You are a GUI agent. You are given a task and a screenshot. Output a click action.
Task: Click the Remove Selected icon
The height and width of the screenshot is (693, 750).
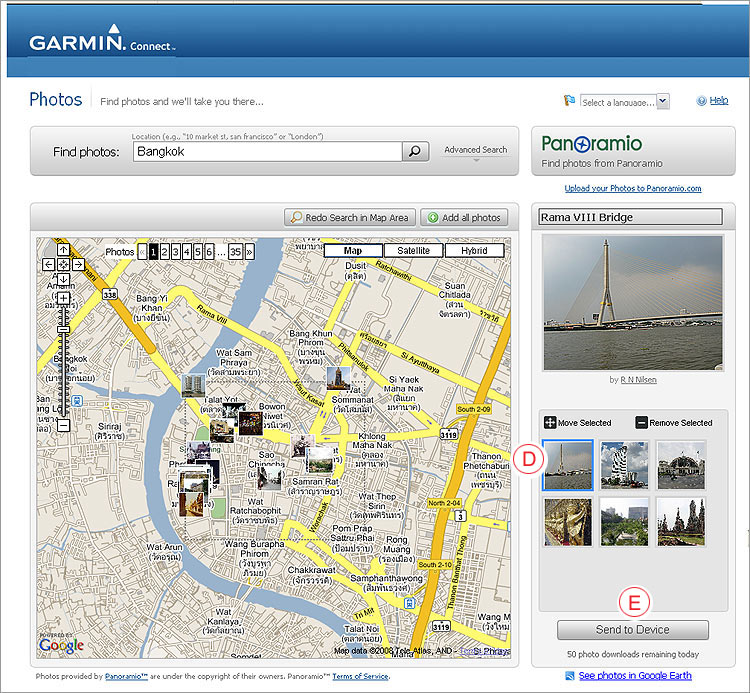coord(641,423)
